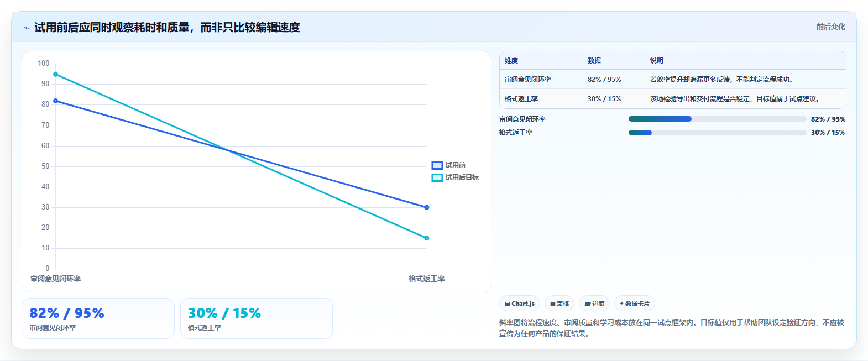
Task: Select the 试用后目标 data point at 15
Action: (427, 238)
